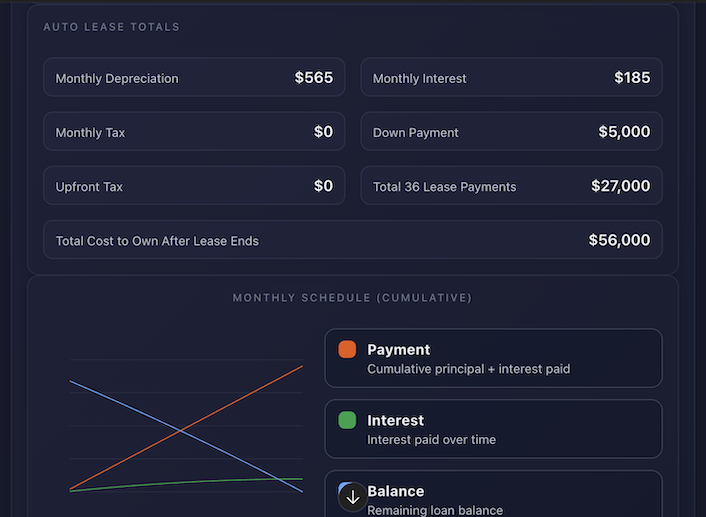Click the $5,000 down payment amount
The height and width of the screenshot is (517, 706).
(624, 131)
